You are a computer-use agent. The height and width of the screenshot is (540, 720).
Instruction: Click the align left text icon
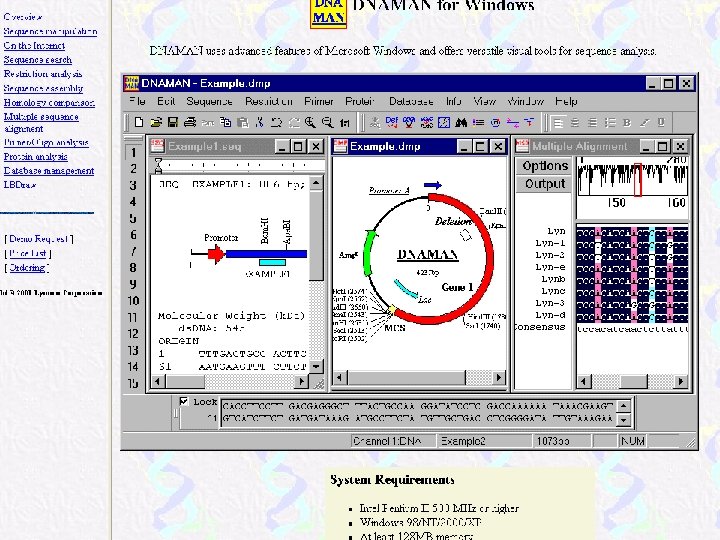558,123
